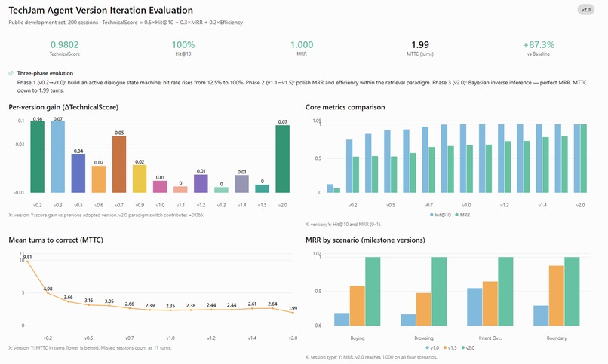Click the final 1.99 point on MTTC line
Viewport: 608px width, 364px height.
pos(293,313)
